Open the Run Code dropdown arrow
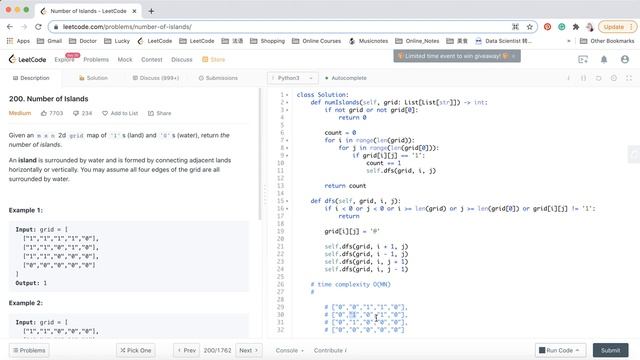The image size is (640, 360). pos(577,350)
